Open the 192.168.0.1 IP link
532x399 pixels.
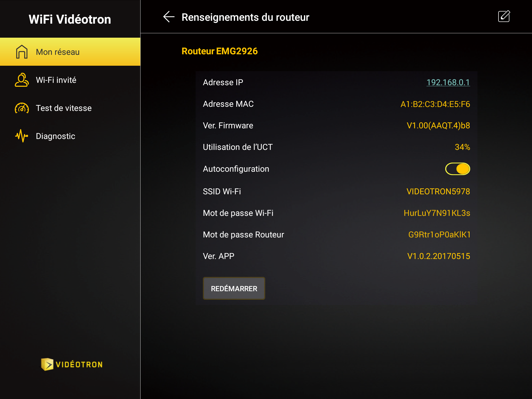tap(448, 82)
